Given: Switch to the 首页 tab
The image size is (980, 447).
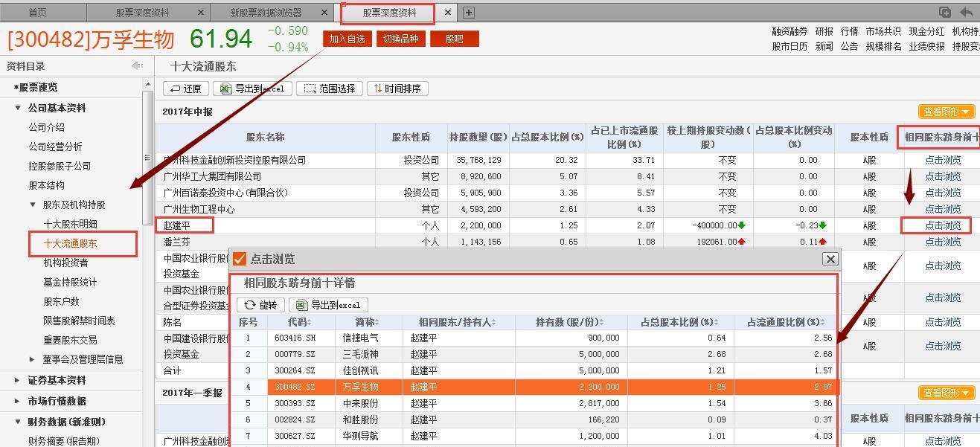Looking at the screenshot, I should pyautogui.click(x=37, y=13).
